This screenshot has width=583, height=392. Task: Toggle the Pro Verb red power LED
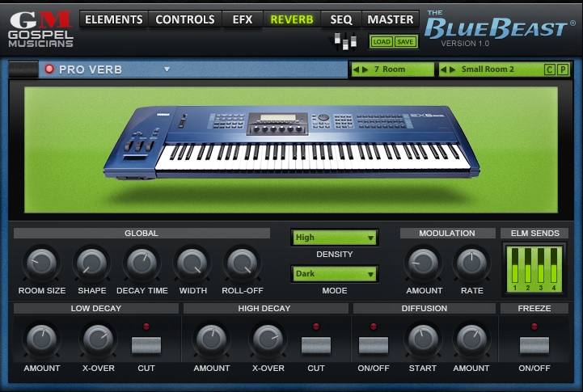point(49,70)
